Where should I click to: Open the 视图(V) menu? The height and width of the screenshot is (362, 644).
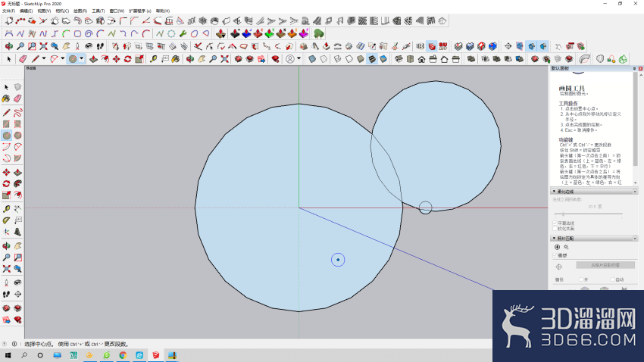tap(44, 11)
